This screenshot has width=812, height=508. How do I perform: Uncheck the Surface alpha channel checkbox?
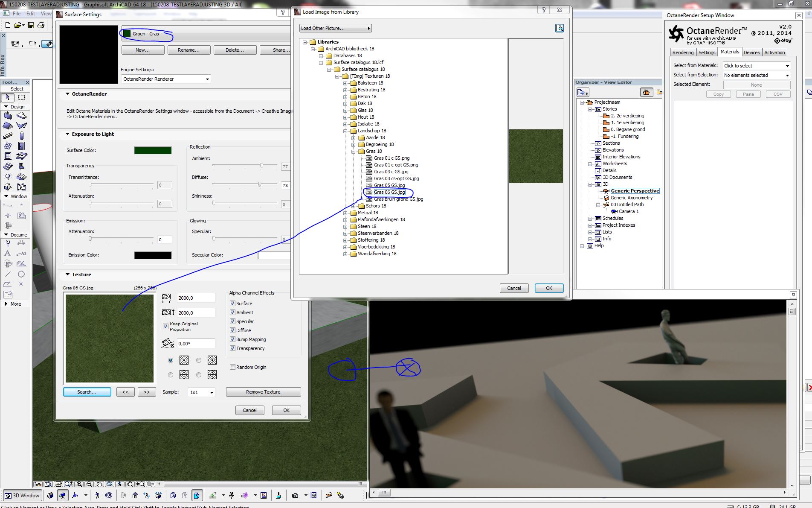coord(232,304)
